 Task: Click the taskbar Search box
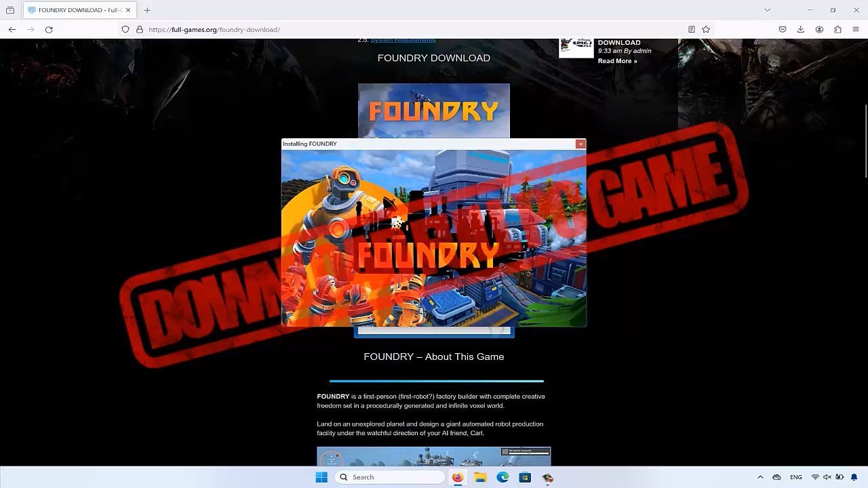390,477
